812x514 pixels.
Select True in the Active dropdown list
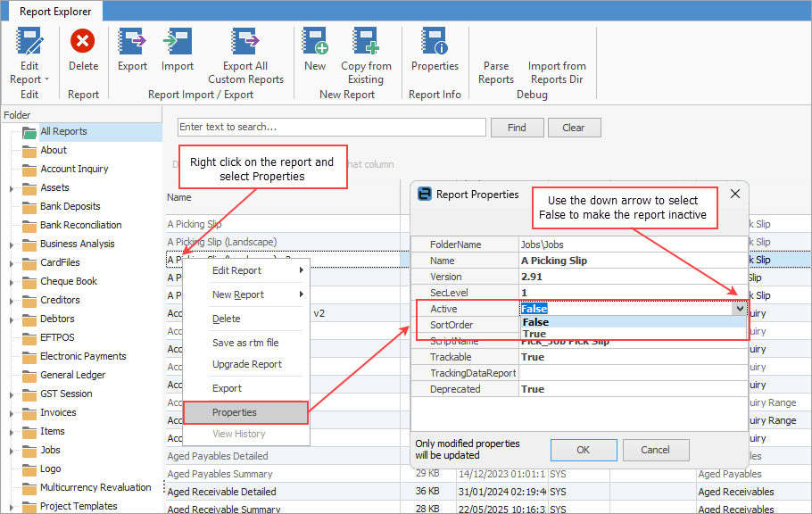pos(534,334)
